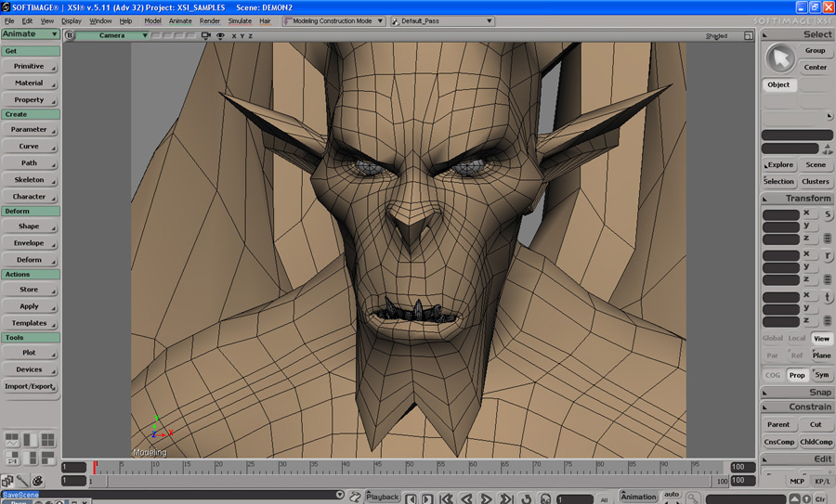The image size is (836, 504).
Task: Toggle the viewport X axis filter
Action: pos(234,36)
